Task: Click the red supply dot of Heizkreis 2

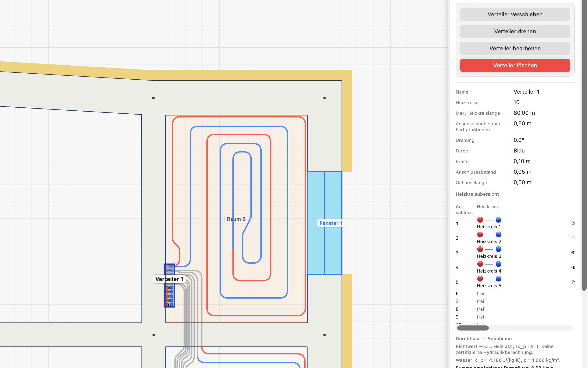Action: [x=480, y=235]
